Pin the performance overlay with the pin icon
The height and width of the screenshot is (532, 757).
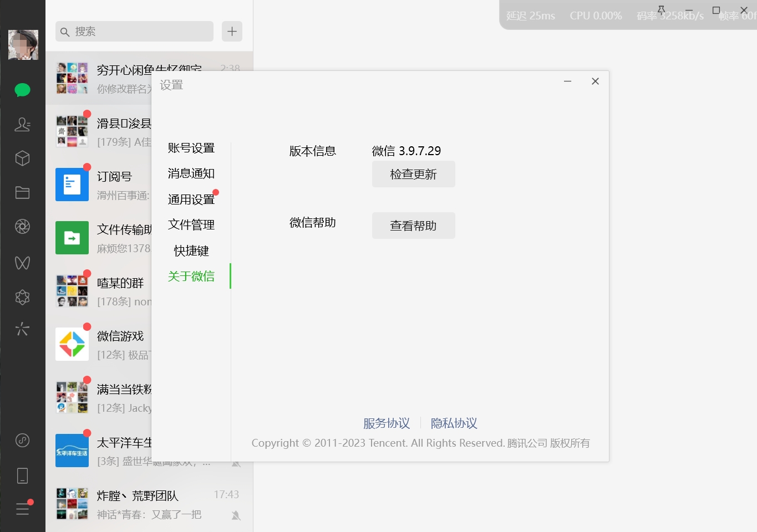(x=661, y=10)
